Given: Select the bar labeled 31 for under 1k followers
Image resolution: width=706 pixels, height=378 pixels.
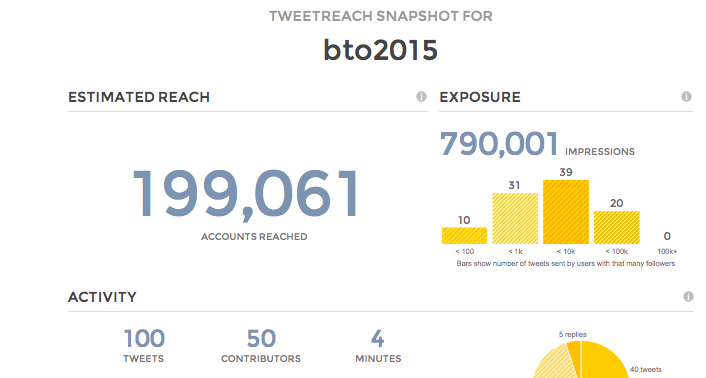Looking at the screenshot, I should click(515, 218).
